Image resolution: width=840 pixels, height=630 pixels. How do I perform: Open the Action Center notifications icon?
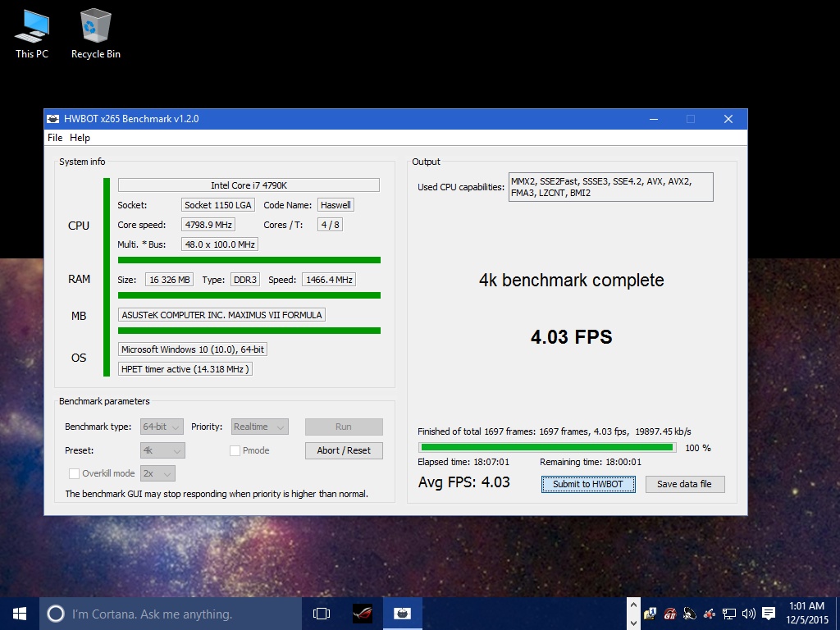pos(769,614)
